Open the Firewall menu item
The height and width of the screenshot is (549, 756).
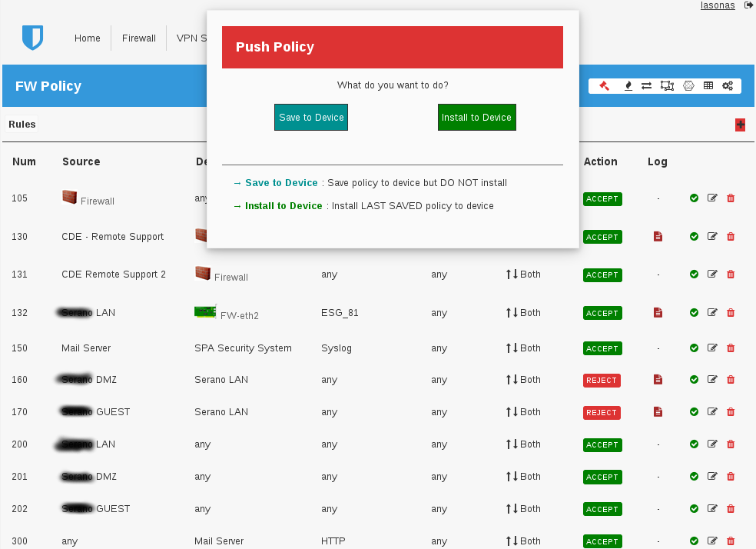pyautogui.click(x=139, y=38)
